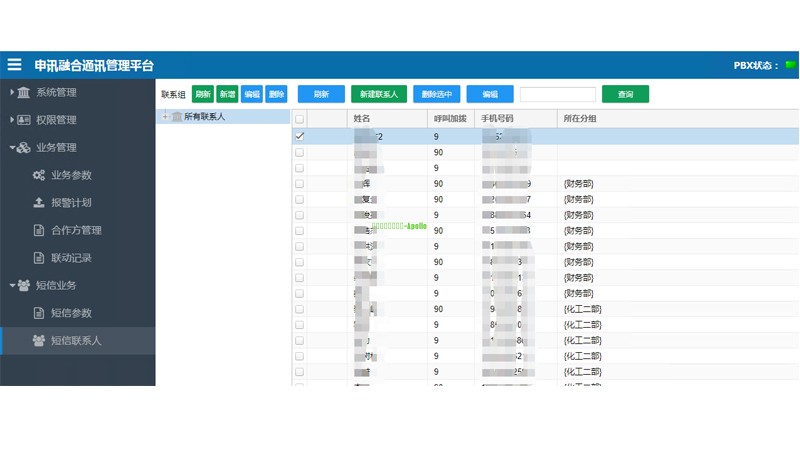This screenshot has height=452, width=800.
Task: Click the gears icon beside 业务参数
Action: click(x=39, y=175)
